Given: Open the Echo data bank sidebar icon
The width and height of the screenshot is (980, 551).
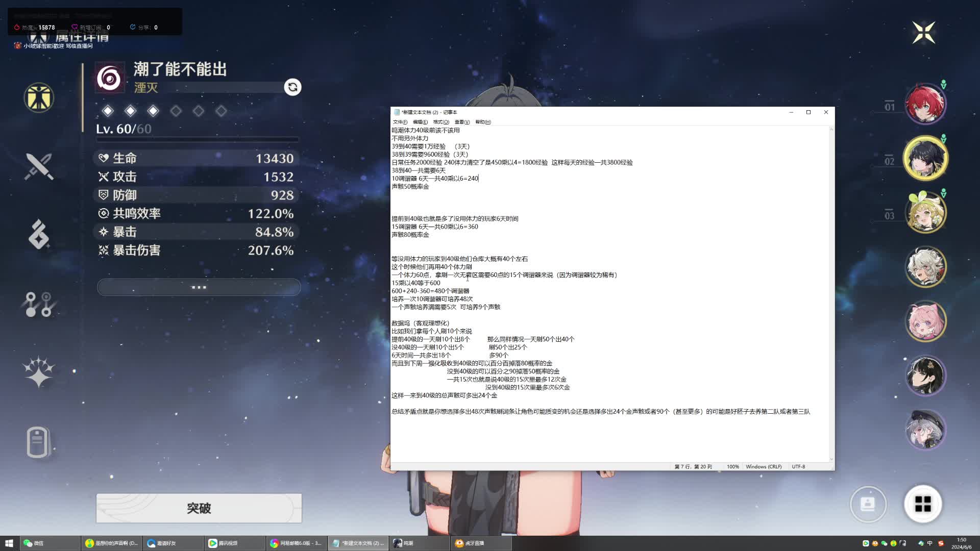Looking at the screenshot, I should (x=39, y=235).
